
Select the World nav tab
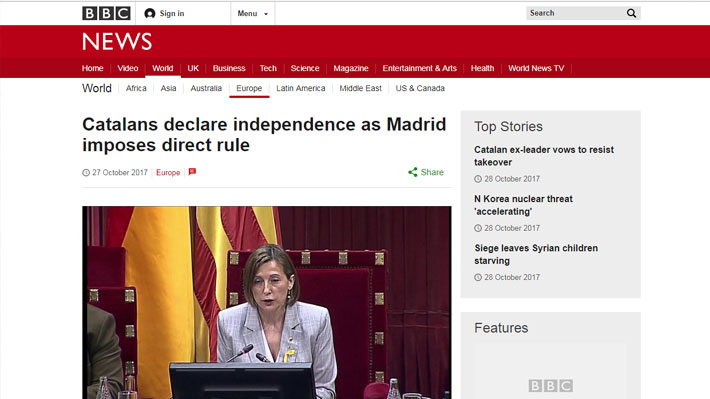(163, 68)
